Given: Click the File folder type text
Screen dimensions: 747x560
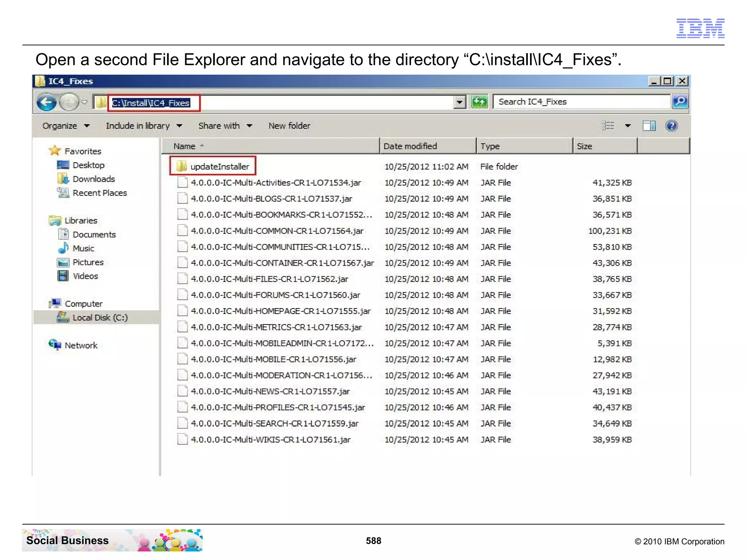Looking at the screenshot, I should point(499,167).
